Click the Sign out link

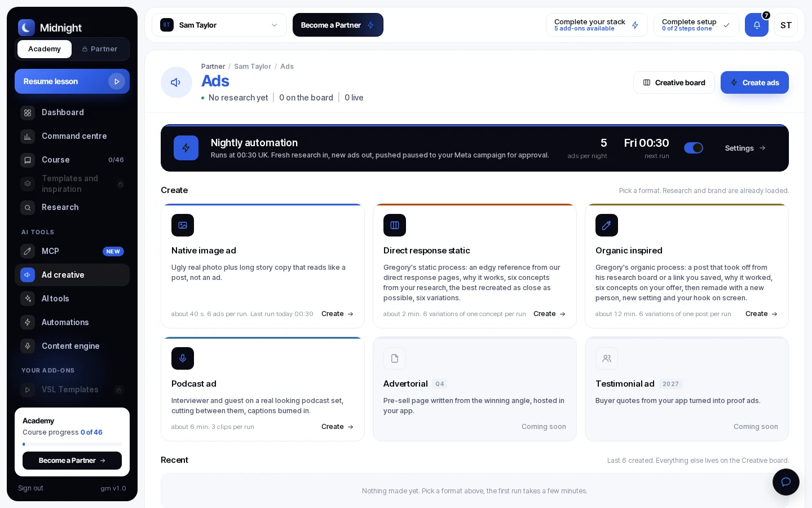(x=30, y=488)
